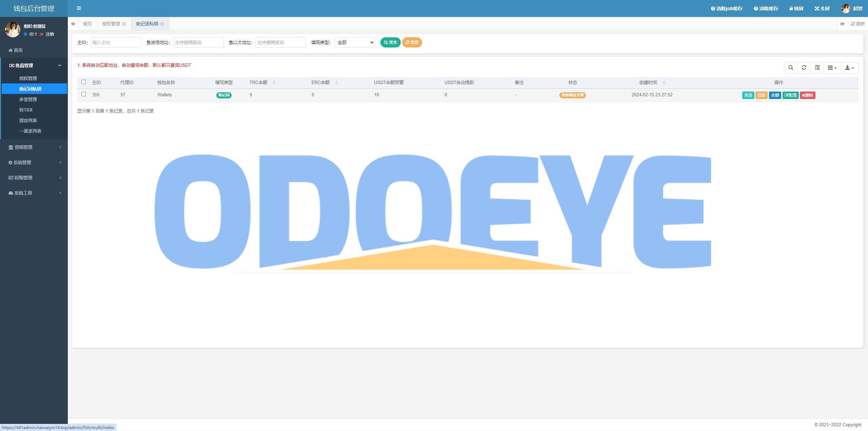Close the 助记词私钥 tab
Image resolution: width=868 pixels, height=431 pixels.
click(162, 24)
